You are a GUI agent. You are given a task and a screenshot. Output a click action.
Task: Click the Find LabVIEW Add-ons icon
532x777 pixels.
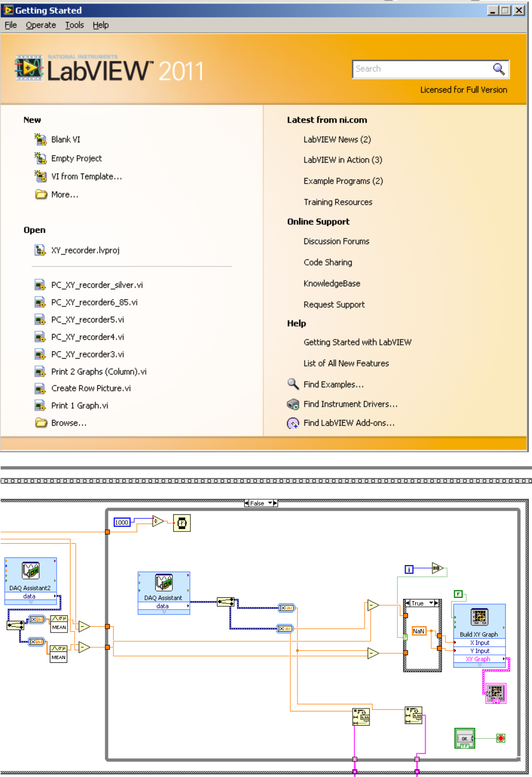tap(293, 424)
